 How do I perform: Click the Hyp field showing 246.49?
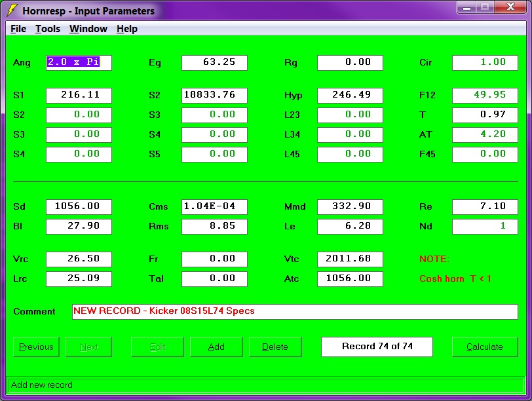tap(350, 95)
